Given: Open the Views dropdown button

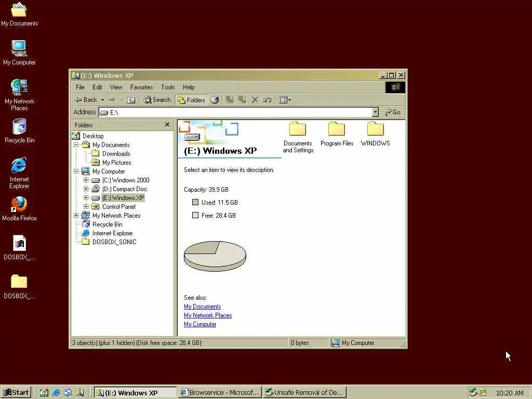Looking at the screenshot, I should 285,100.
